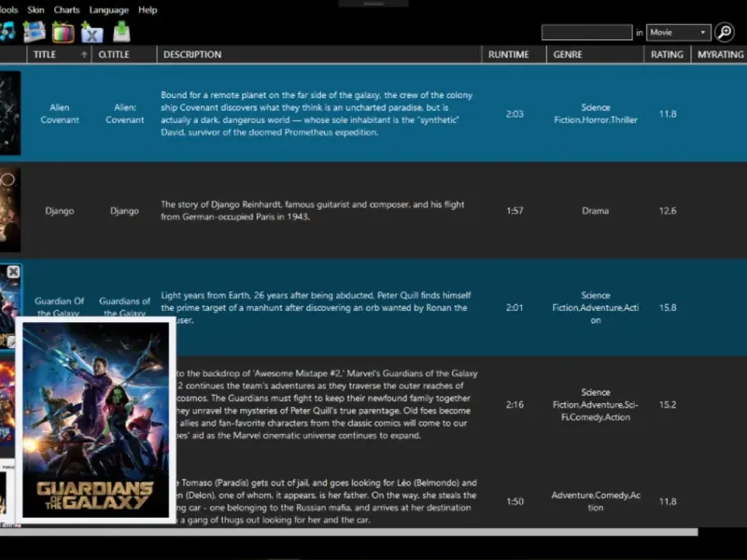
Task: Click the runtime value 2:16
Action: point(514,405)
